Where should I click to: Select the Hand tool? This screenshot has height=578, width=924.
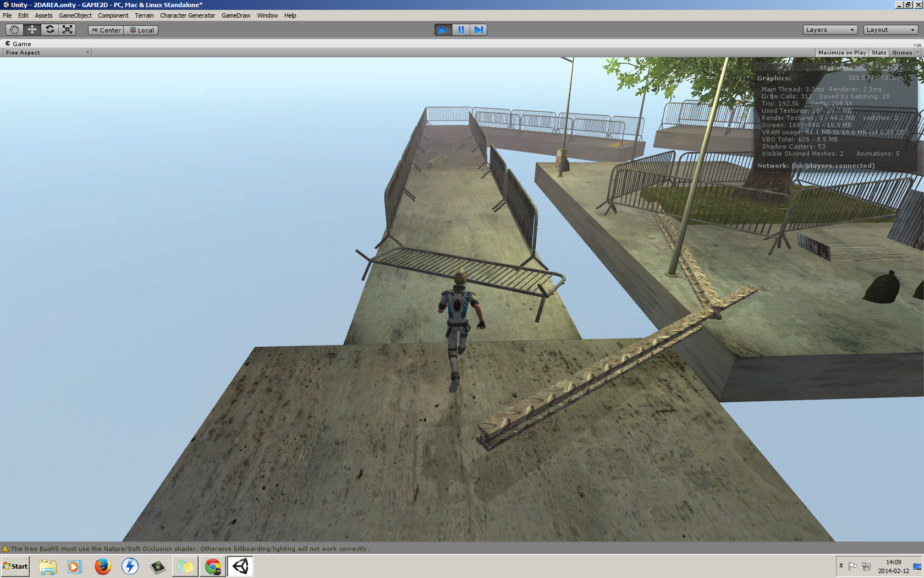14,30
